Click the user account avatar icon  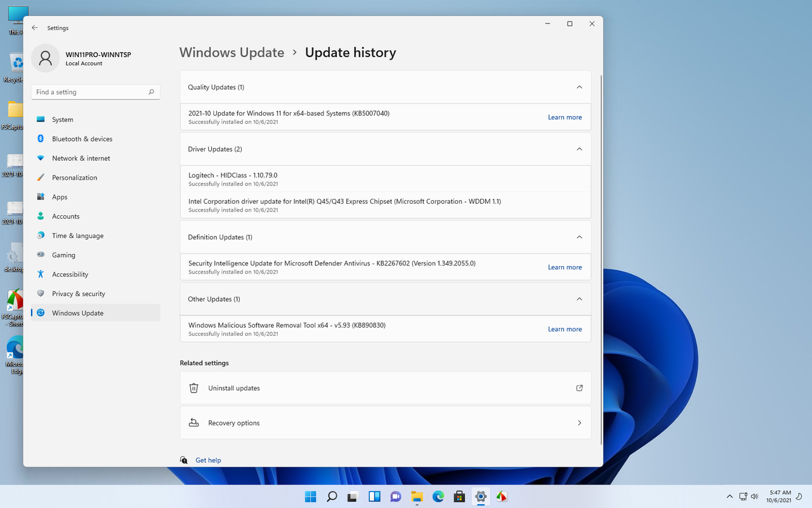[x=45, y=58]
